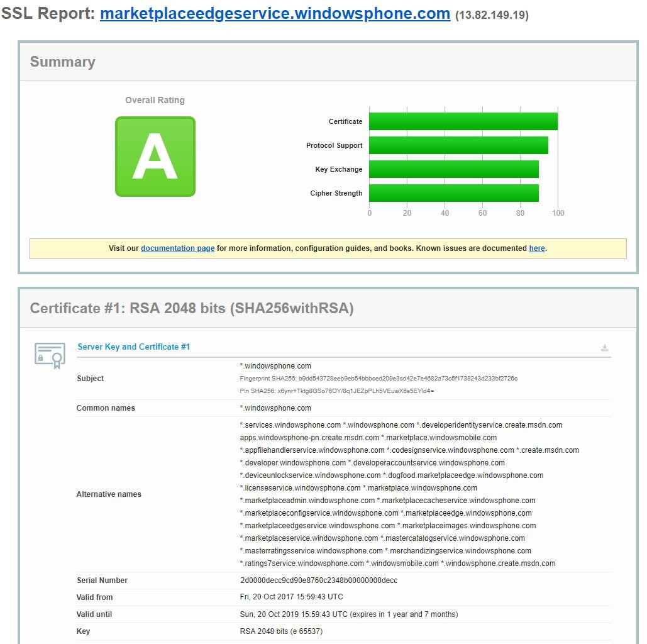Click the Cipher Strength chart label
The height and width of the screenshot is (644, 647).
pyautogui.click(x=336, y=193)
